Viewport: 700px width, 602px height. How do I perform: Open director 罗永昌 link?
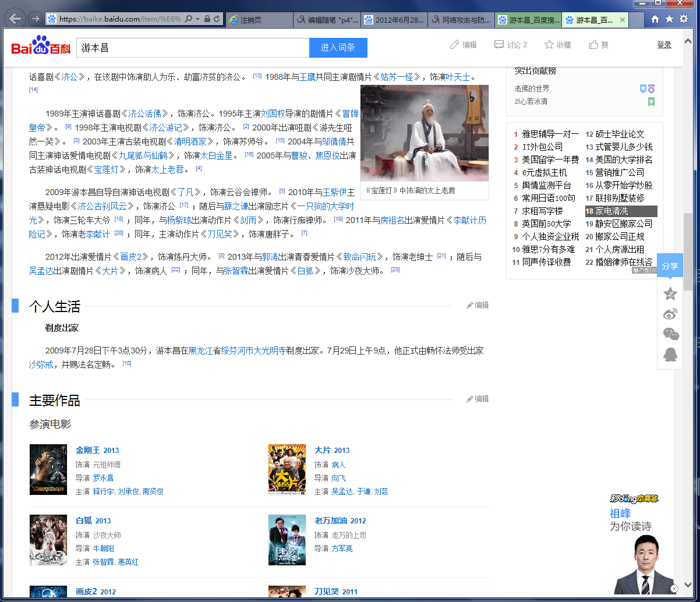[x=103, y=478]
